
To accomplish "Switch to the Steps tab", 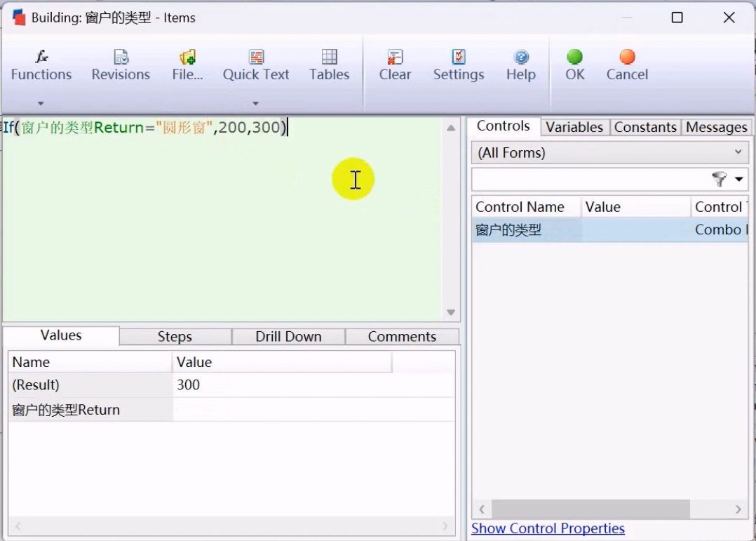I will coord(175,337).
